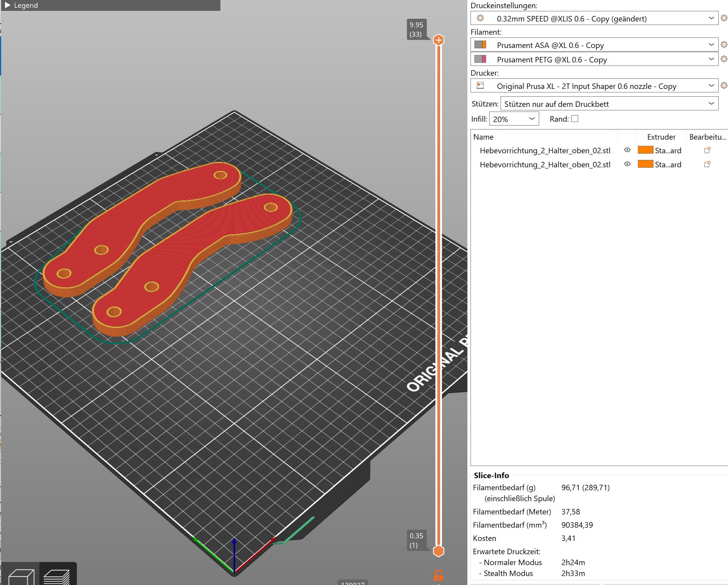Viewport: 728px width, 585px height.
Task: Change extruder of first object
Action: pyautogui.click(x=660, y=150)
